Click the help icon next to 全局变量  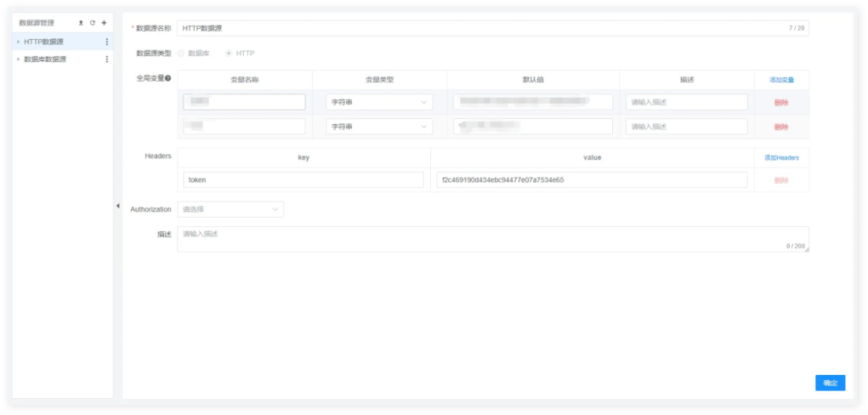coord(168,78)
